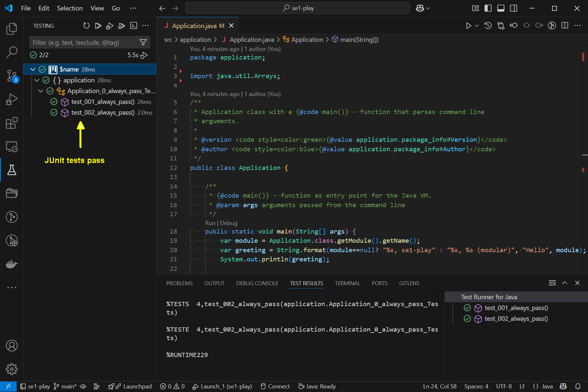Collapse the $name test tree root
Image resolution: width=588 pixels, height=392 pixels.
tap(33, 69)
